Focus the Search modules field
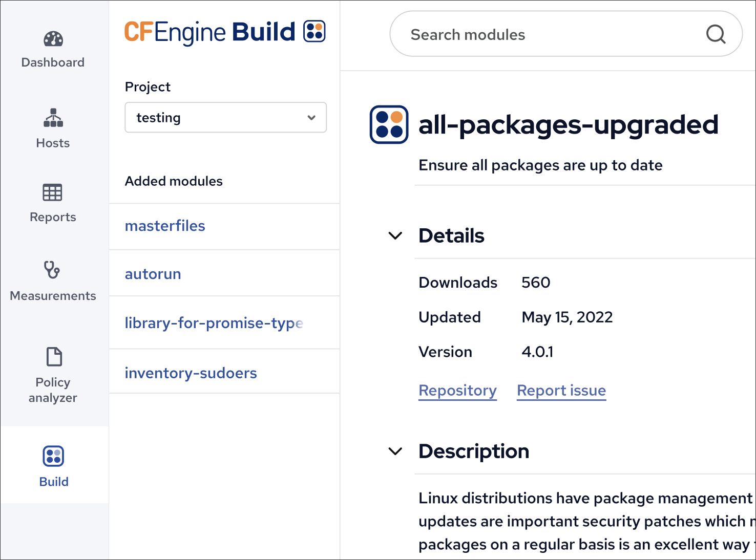 click(566, 34)
